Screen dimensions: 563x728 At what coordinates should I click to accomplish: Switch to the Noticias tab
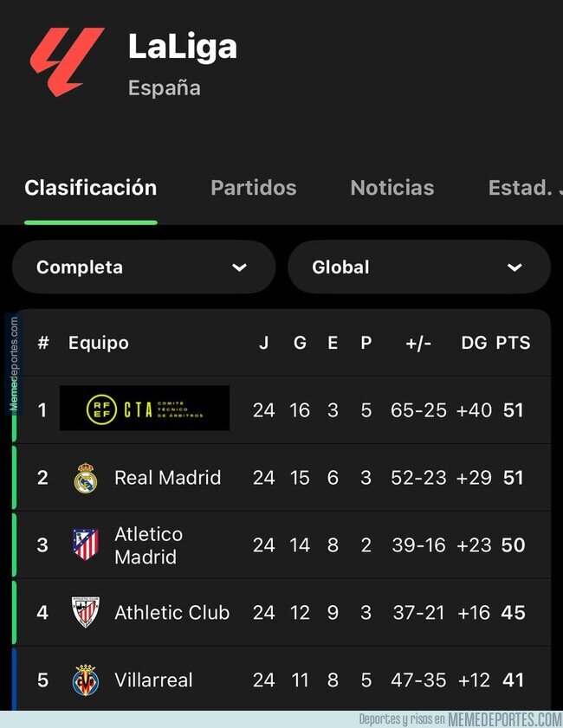pyautogui.click(x=392, y=188)
